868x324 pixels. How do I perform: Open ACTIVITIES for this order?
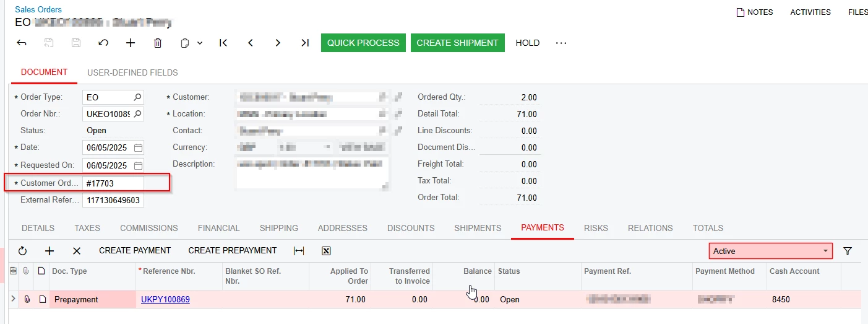[x=810, y=12]
